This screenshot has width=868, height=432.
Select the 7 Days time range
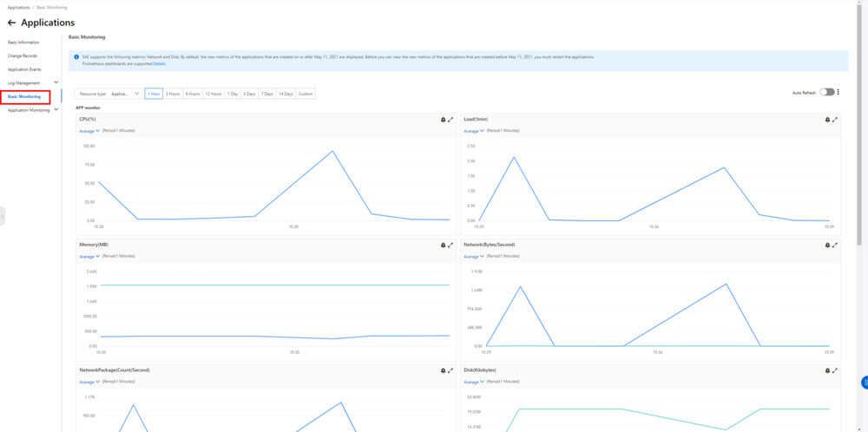pyautogui.click(x=267, y=94)
